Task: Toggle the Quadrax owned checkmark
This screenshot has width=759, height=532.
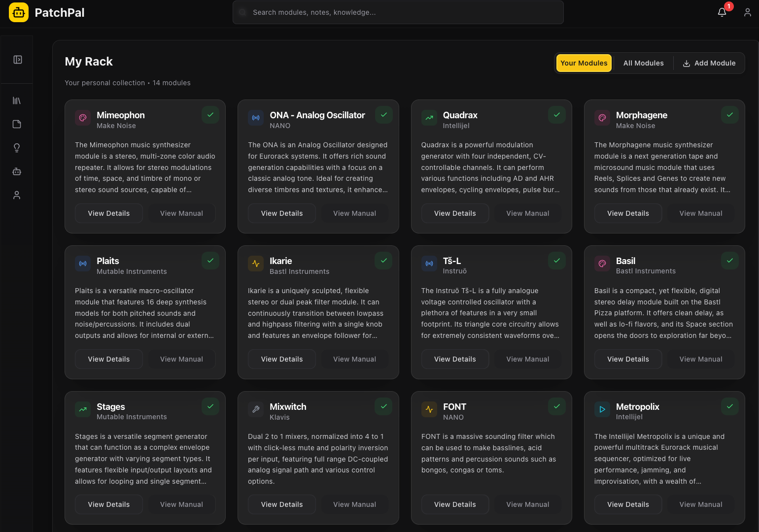Action: pos(557,115)
